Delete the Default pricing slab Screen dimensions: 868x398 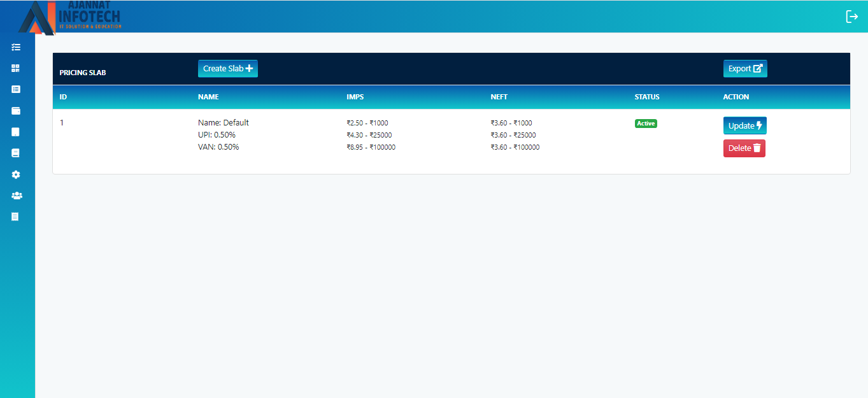(x=744, y=148)
